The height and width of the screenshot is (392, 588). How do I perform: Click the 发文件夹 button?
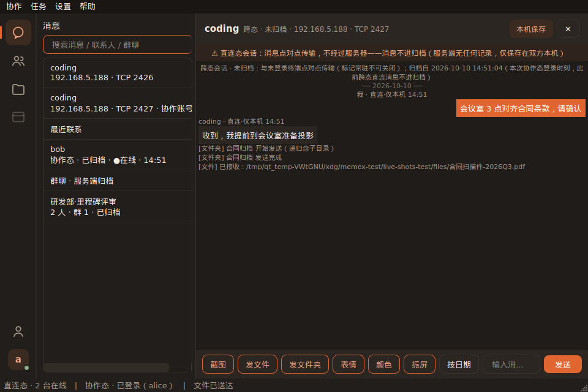[x=305, y=364]
